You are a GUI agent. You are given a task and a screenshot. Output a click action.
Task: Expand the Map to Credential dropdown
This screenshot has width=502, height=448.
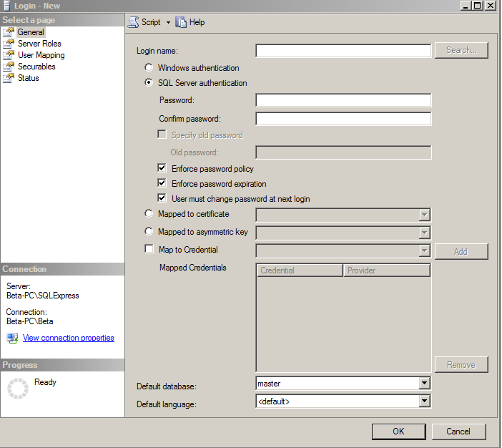coord(424,251)
